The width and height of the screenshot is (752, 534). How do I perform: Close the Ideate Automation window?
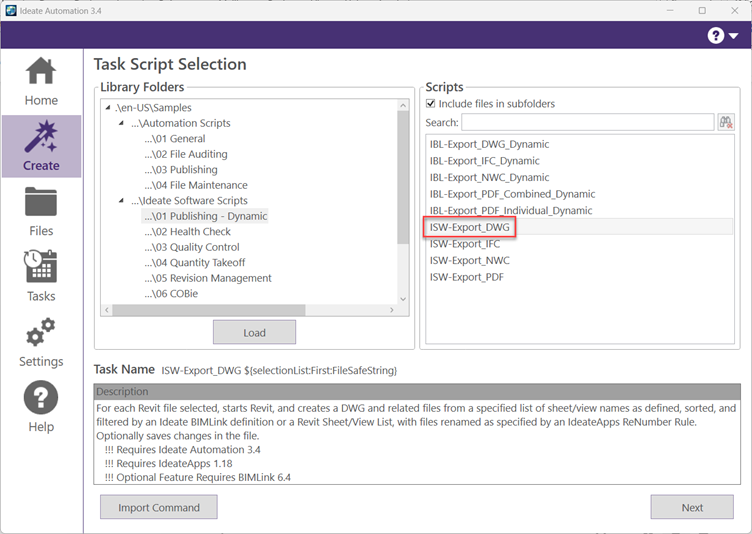click(x=734, y=11)
